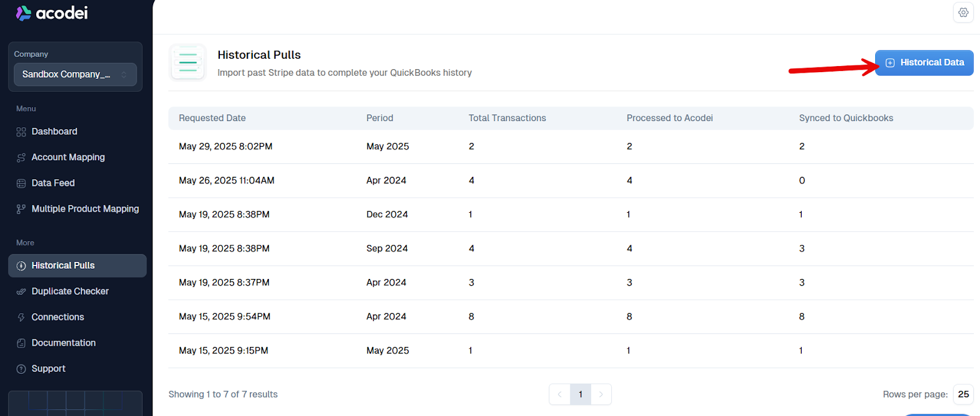Click the Data Feed icon
The width and height of the screenshot is (980, 416).
click(x=21, y=184)
